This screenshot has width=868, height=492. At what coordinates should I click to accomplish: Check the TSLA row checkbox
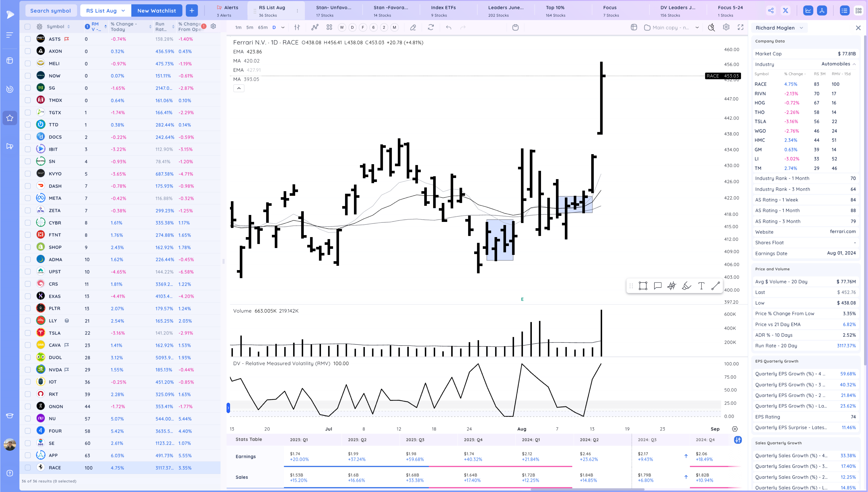[28, 333]
